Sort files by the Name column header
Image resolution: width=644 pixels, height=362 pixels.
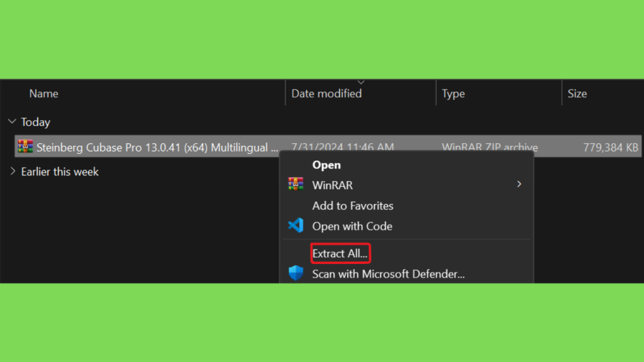tap(43, 94)
